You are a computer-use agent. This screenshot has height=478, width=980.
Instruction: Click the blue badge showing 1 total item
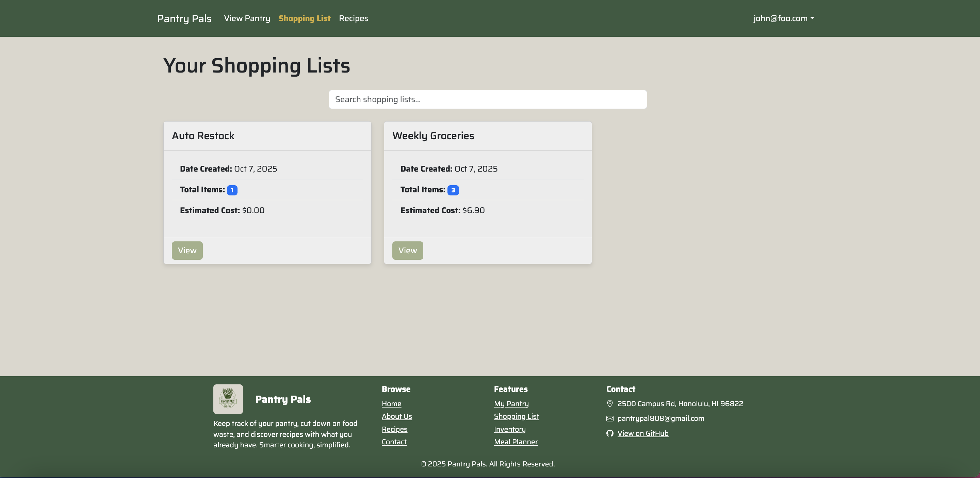point(232,190)
